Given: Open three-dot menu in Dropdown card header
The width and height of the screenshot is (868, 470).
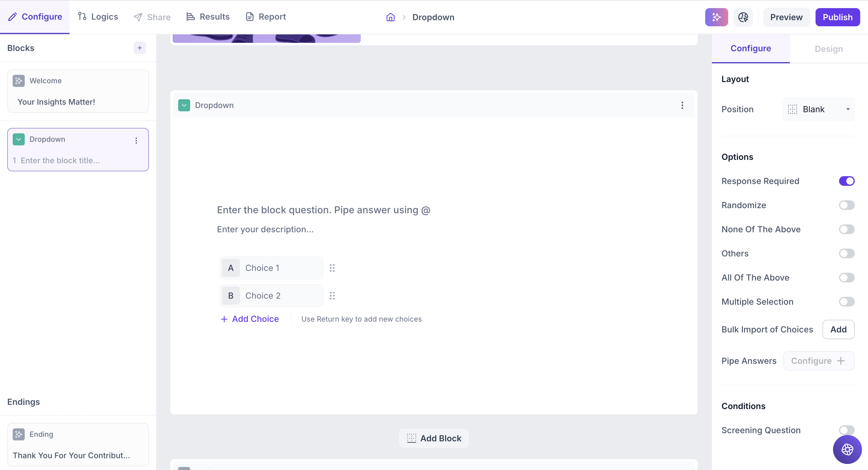Looking at the screenshot, I should [682, 105].
